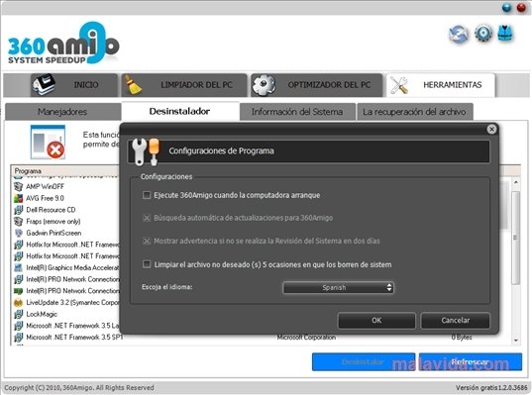Click the LiveUpdate 3.2 Symantec icon

18,303
